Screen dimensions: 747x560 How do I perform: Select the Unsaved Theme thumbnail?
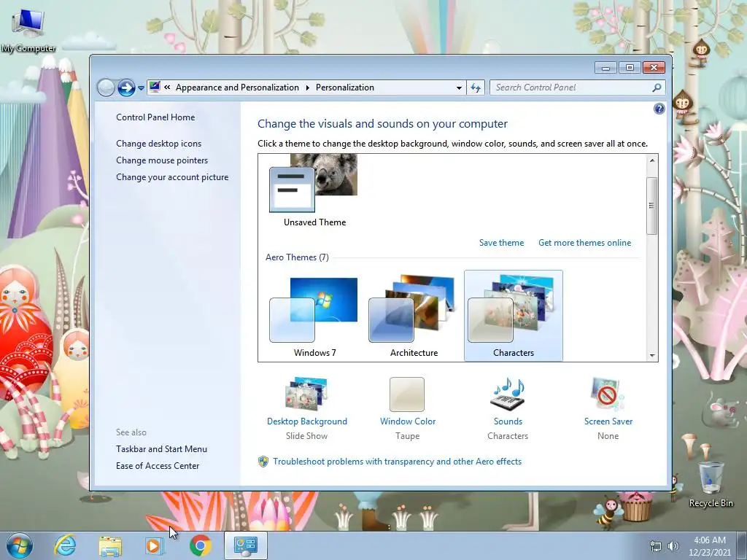coord(314,190)
